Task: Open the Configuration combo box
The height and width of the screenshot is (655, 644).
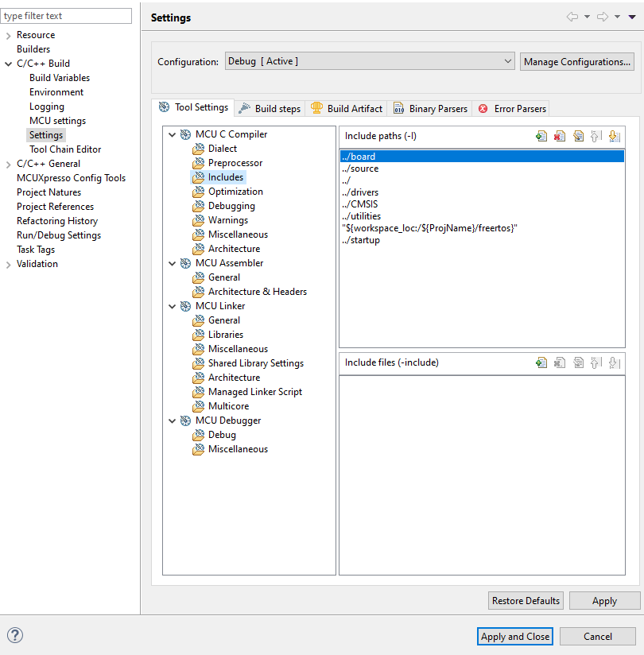Action: [x=370, y=61]
